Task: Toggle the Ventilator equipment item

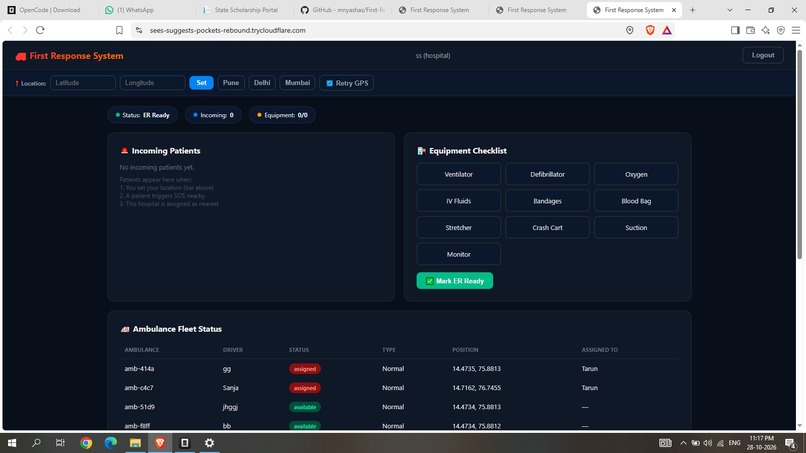Action: (459, 174)
